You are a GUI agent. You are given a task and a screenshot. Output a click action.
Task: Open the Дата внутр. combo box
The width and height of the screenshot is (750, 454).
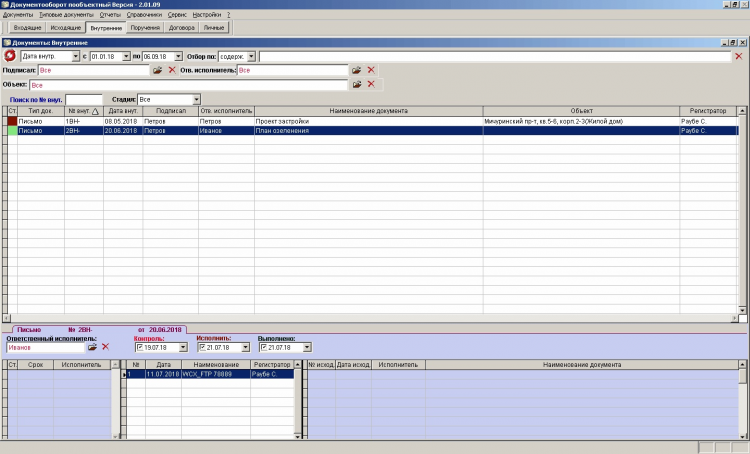(50, 56)
